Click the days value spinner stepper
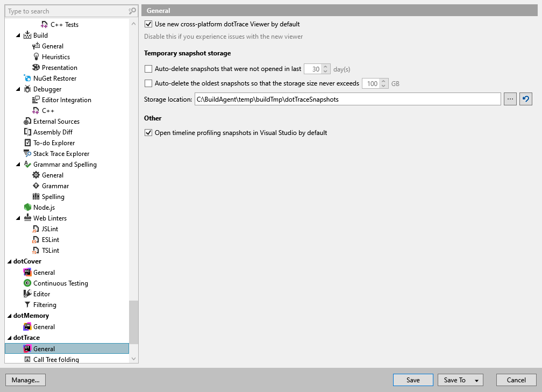This screenshot has width=542, height=392. point(325,69)
